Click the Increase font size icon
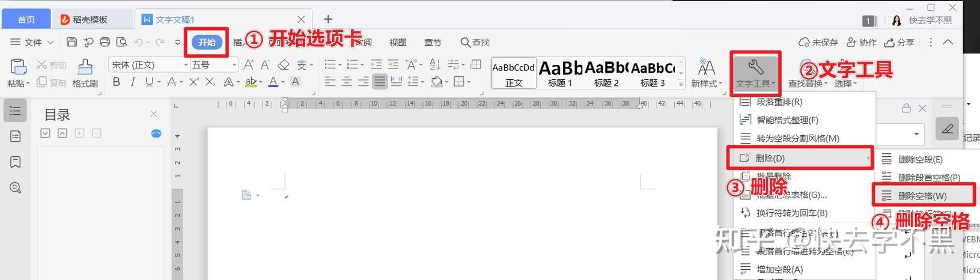 tap(249, 64)
